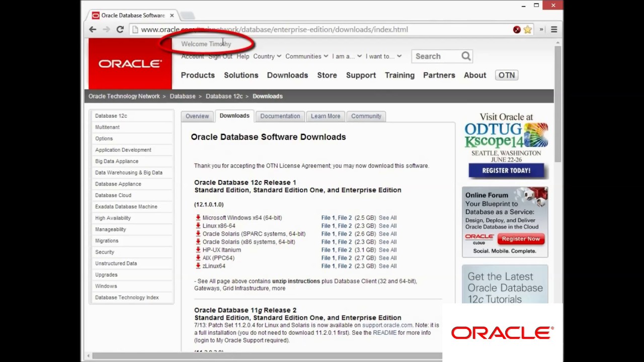Open the Training menu item
The width and height of the screenshot is (644, 362).
click(399, 75)
